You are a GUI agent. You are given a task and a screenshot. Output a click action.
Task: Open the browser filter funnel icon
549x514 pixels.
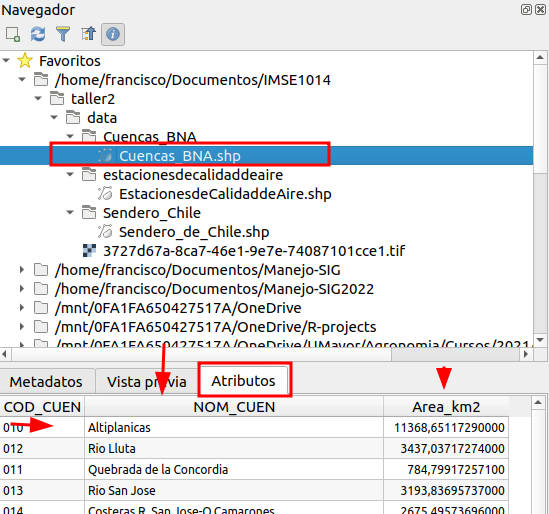[63, 34]
